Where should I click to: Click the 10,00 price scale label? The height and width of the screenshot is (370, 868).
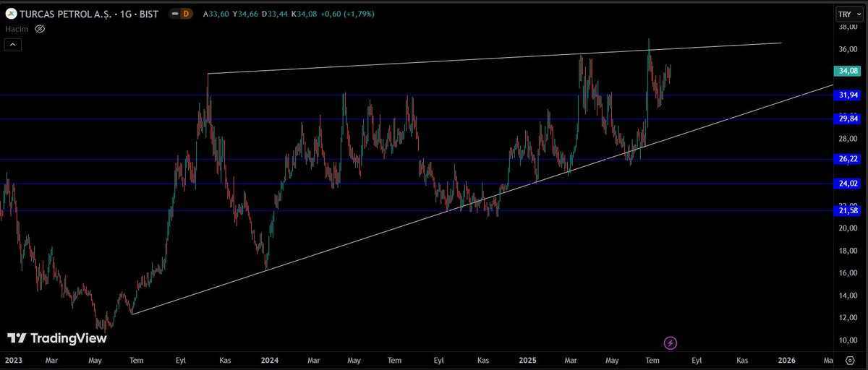848,340
